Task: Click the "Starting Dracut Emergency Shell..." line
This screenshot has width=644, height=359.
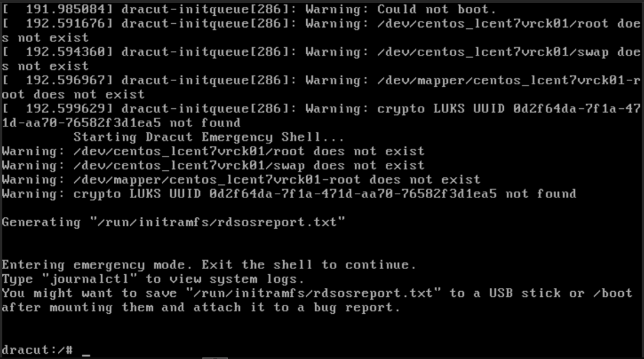Action: coord(209,137)
